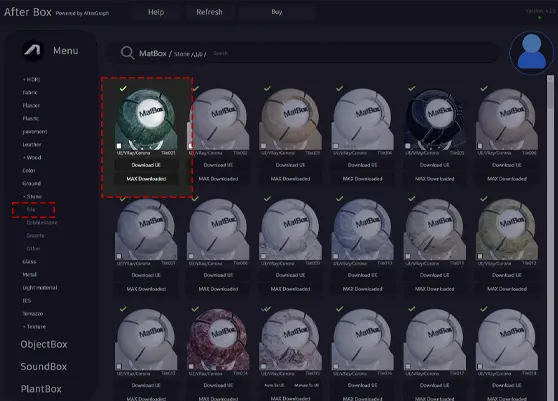Tick the checkbox on Tile001 thumbnail
Image resolution: width=558 pixels, height=401 pixels.
(119, 146)
